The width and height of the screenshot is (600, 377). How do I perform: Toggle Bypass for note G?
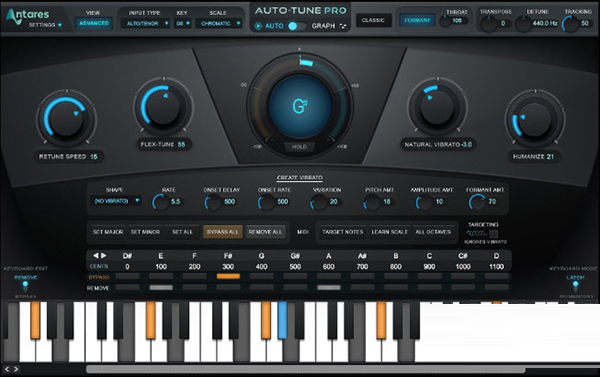[x=262, y=276]
